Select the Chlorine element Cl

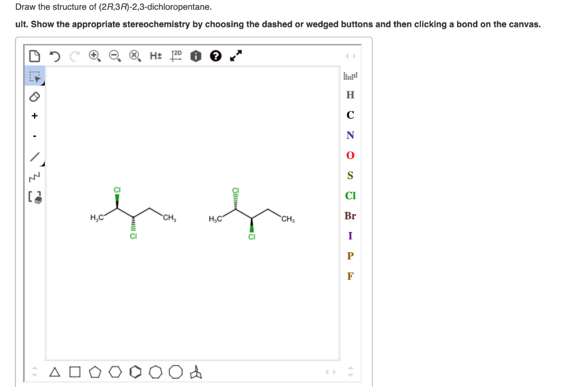350,196
